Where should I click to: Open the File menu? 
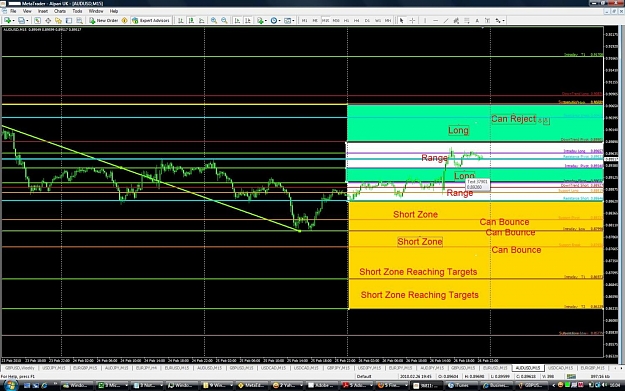click(13, 11)
